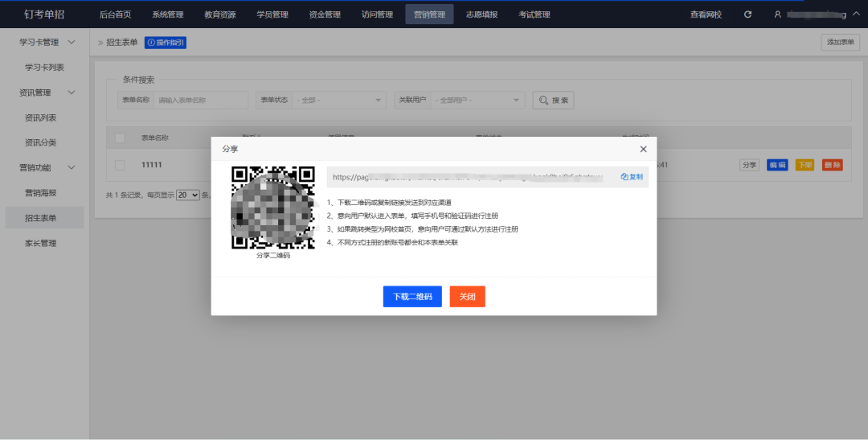This screenshot has height=440, width=868.
Task: Click the refresh icon in top bar
Action: [x=748, y=14]
